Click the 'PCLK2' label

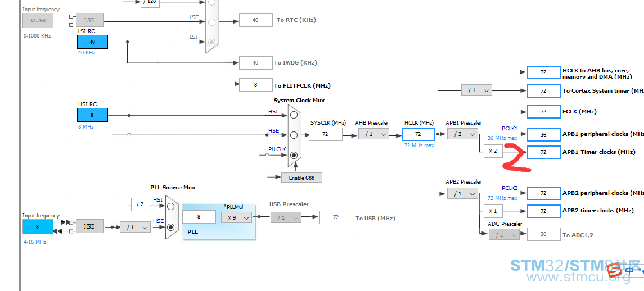tap(509, 188)
